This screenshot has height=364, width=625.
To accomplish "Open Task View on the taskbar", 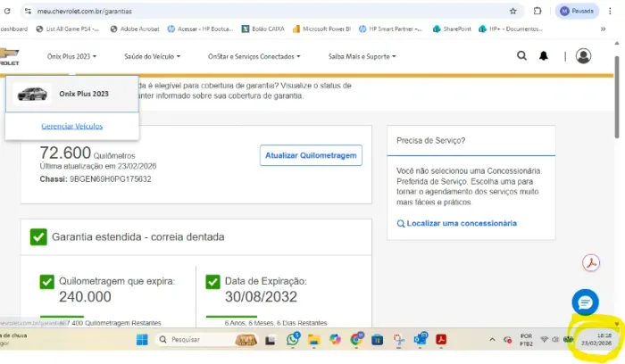I will coord(271,340).
